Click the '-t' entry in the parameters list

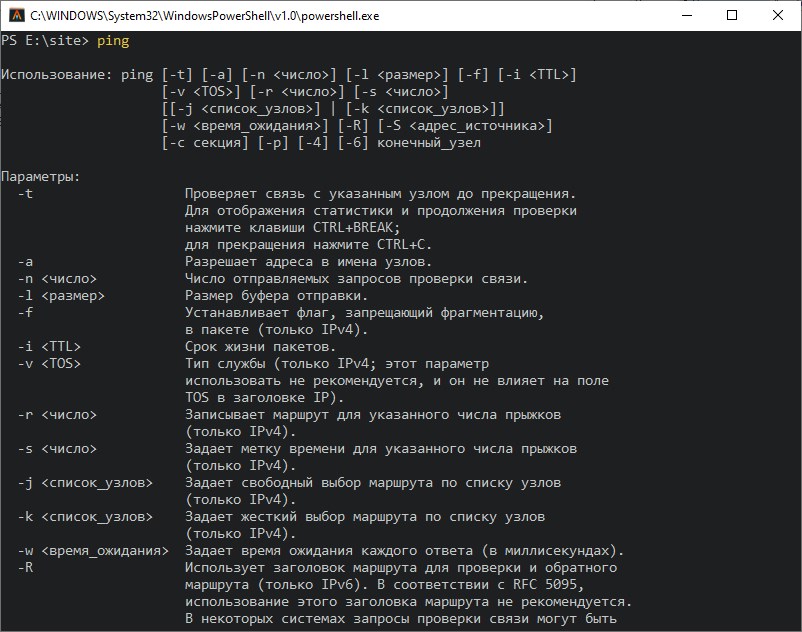[25, 194]
